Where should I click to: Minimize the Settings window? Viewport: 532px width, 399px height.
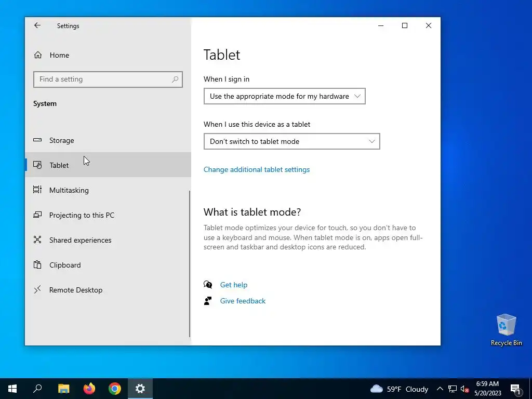pos(381,25)
